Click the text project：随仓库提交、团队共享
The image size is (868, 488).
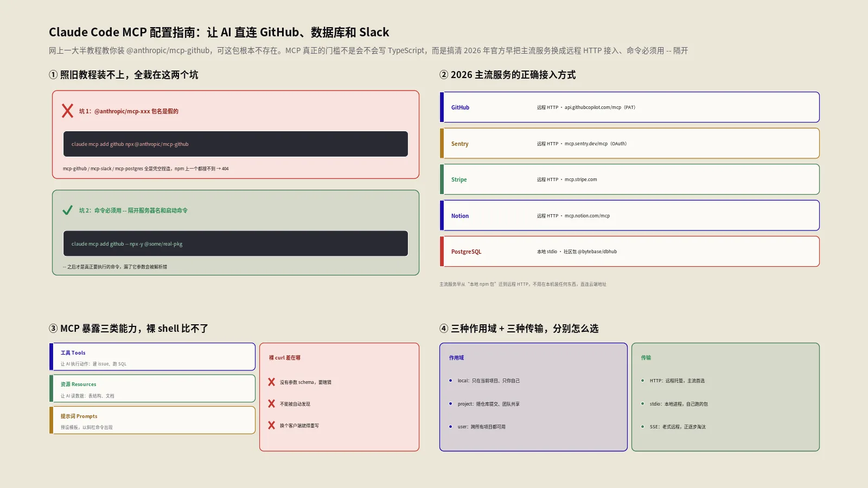pos(489,404)
